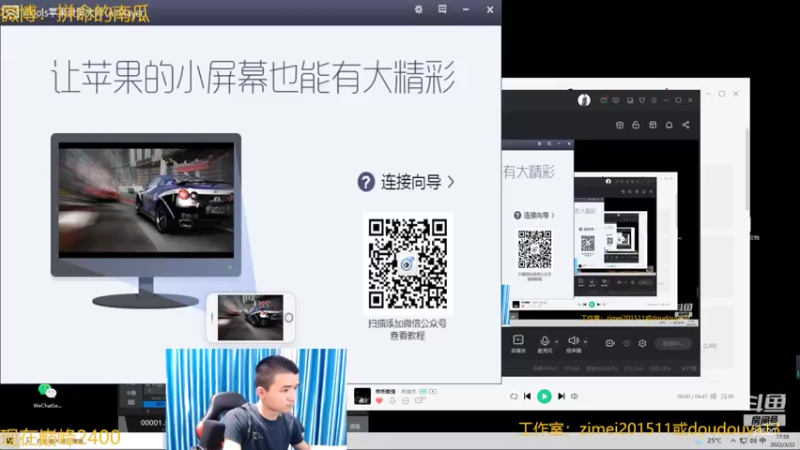Open taskbar clock and date
Viewport: 800px width, 450px height.
(782, 440)
